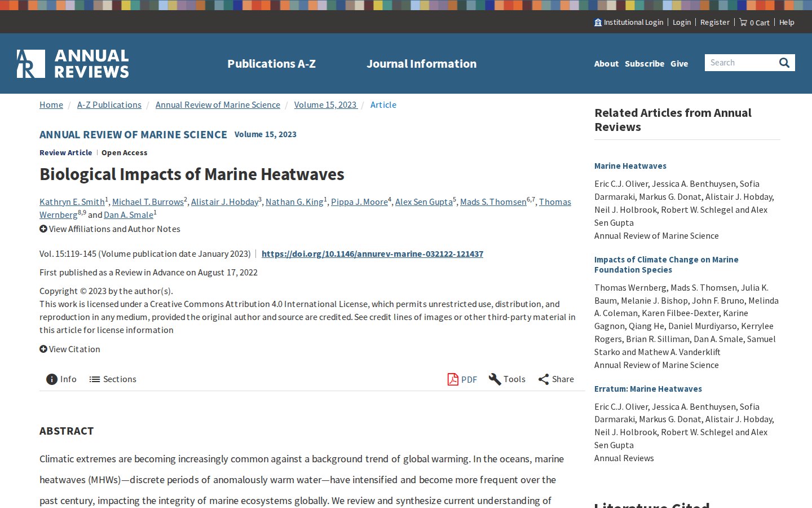Image resolution: width=812 pixels, height=508 pixels.
Task: Open author Michael T. Burrows
Action: coord(148,202)
